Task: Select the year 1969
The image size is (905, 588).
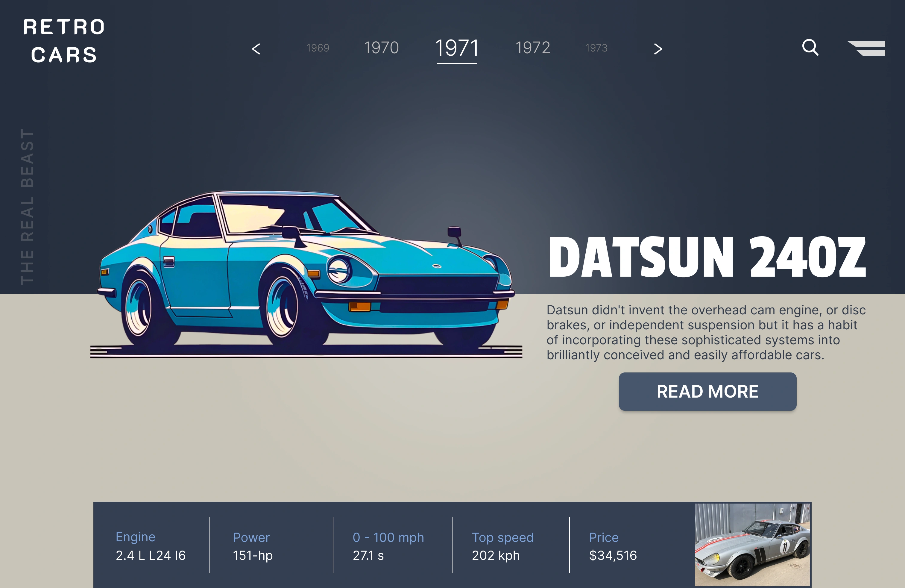Action: (318, 48)
